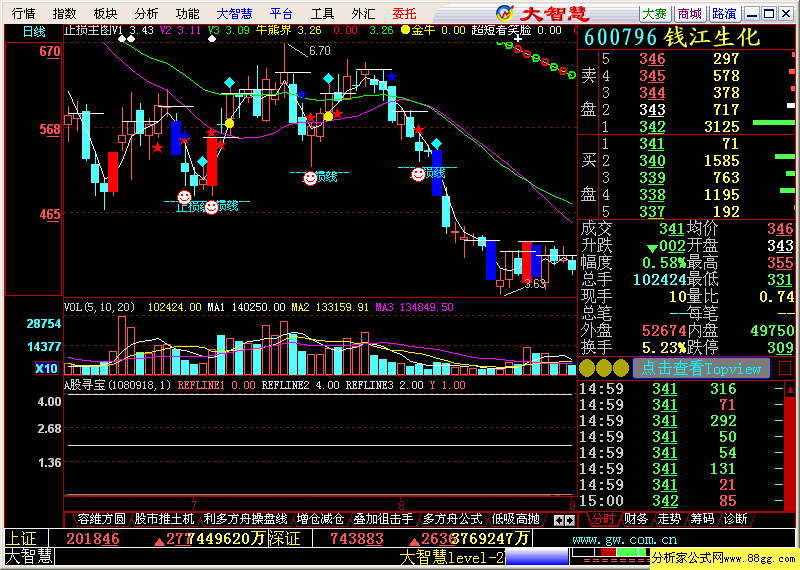This screenshot has height=570, width=800.
Task: Switch to the 利多方舟操盘线 indicator tab
Action: [245, 519]
